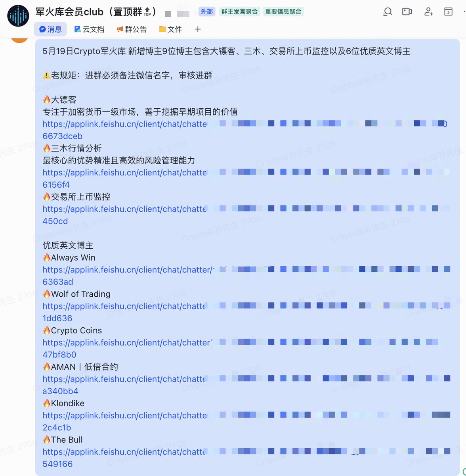Click the 外部 tag
This screenshot has width=466, height=476.
206,12
